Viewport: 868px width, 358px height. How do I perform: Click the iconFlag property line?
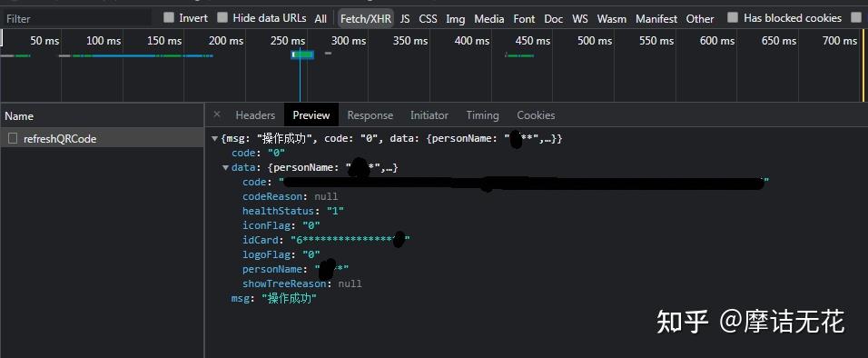coord(281,225)
